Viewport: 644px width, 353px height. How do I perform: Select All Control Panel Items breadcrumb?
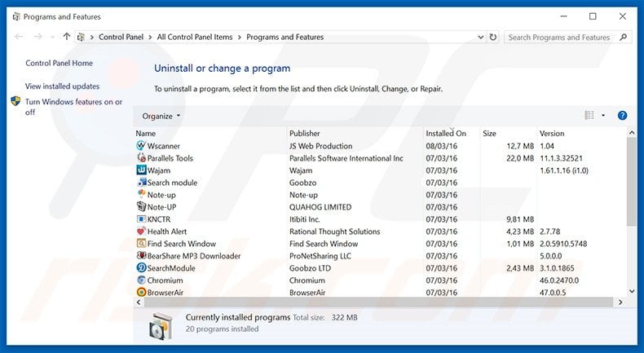point(195,37)
